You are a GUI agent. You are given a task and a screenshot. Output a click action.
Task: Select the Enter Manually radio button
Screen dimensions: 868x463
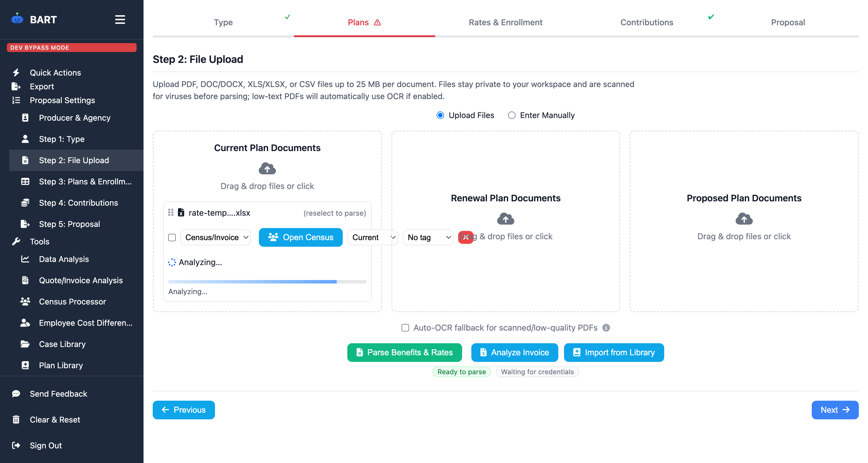coord(511,115)
